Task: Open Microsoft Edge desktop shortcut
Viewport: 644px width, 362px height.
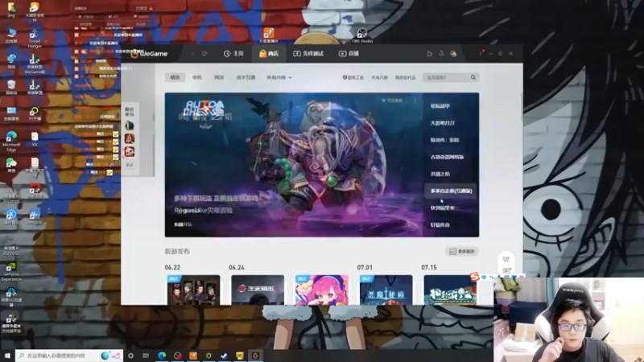Action: point(11,141)
